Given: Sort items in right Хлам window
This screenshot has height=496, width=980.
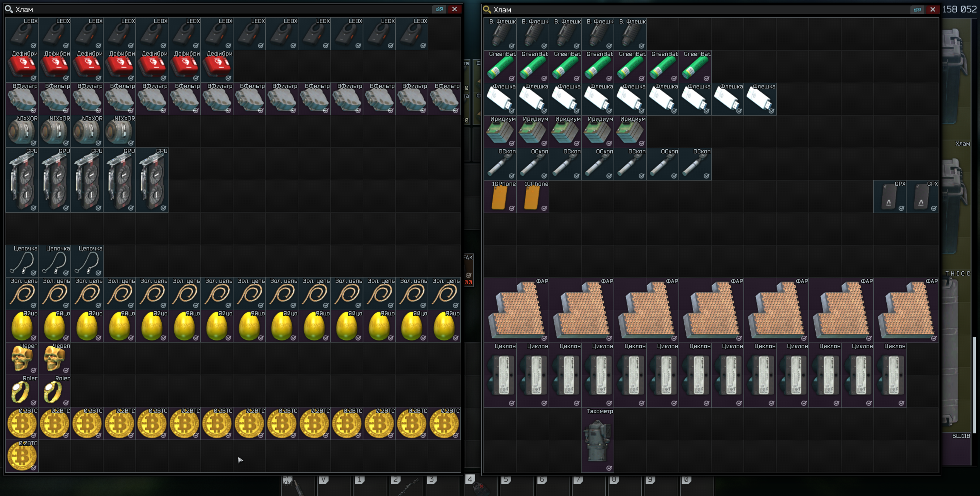Looking at the screenshot, I should (x=917, y=10).
